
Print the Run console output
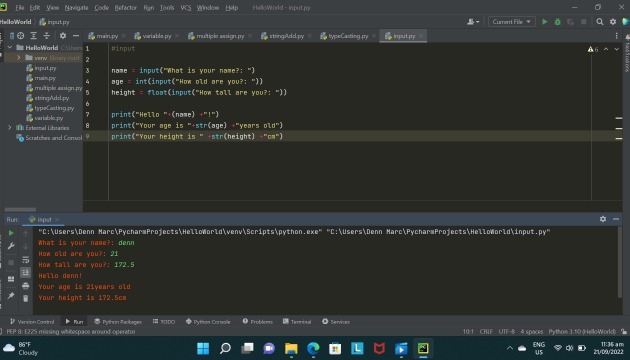25,286
